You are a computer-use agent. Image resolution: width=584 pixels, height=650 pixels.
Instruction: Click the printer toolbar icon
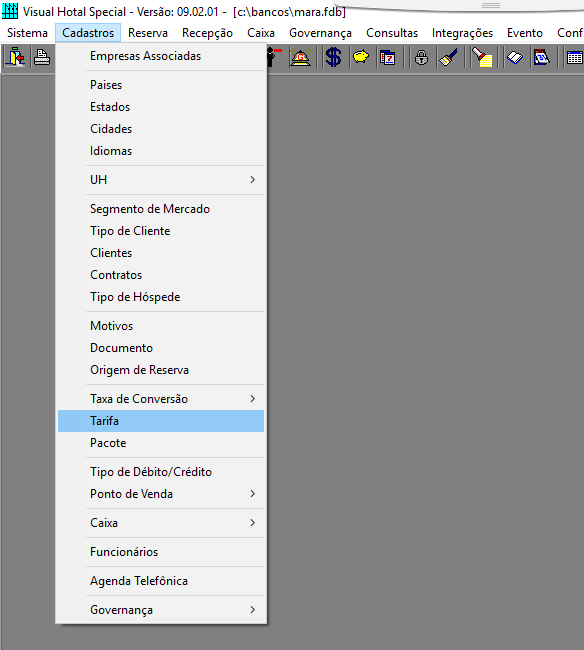click(42, 57)
